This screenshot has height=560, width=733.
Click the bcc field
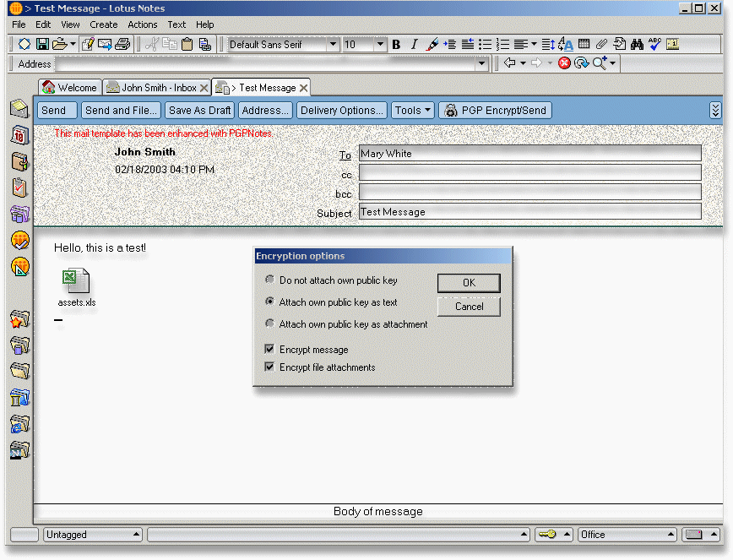tap(530, 192)
